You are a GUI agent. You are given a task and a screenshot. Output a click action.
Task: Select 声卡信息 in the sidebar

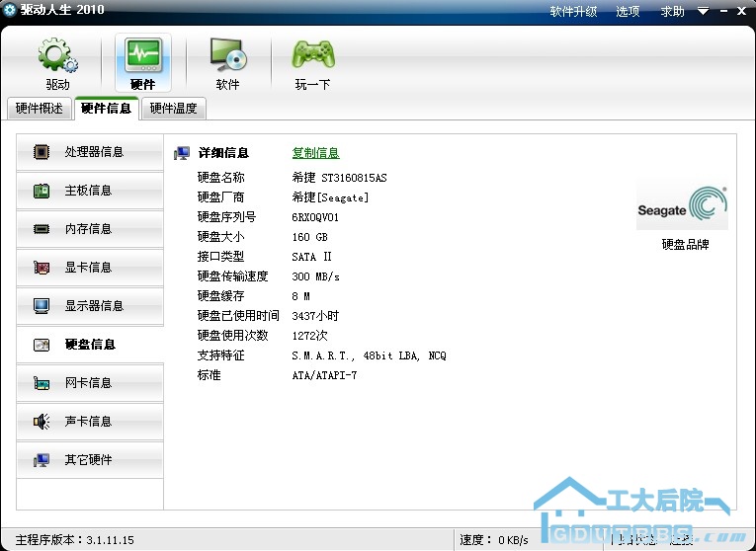tap(90, 422)
